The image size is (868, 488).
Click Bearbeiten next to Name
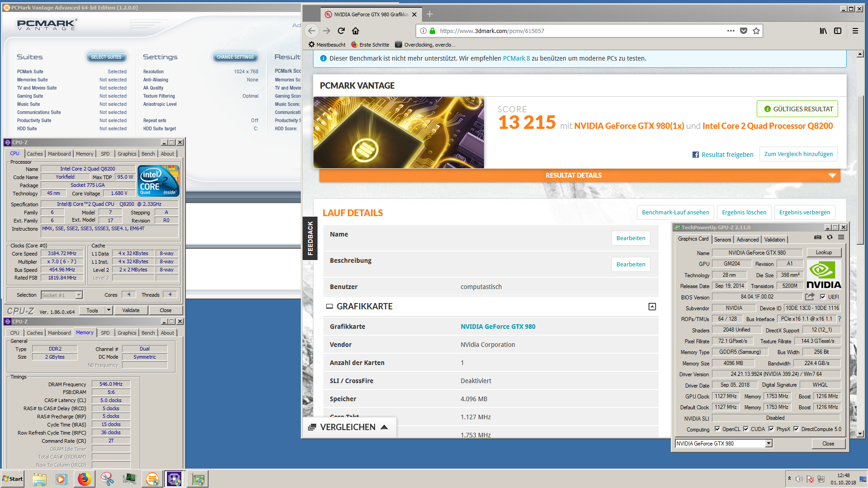pos(631,238)
